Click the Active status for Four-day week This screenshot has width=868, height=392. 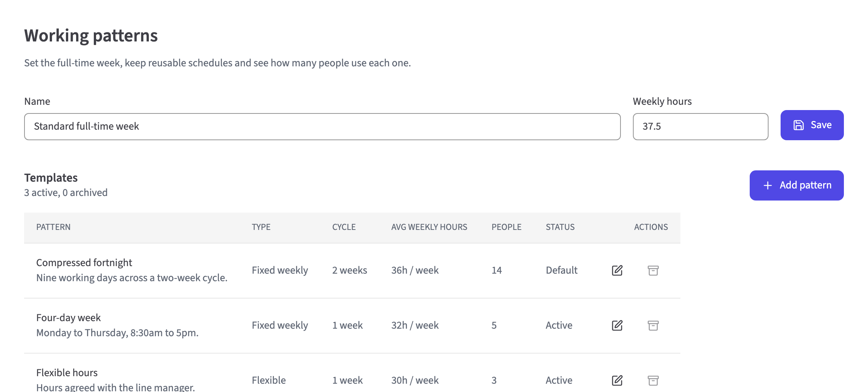[x=559, y=325]
